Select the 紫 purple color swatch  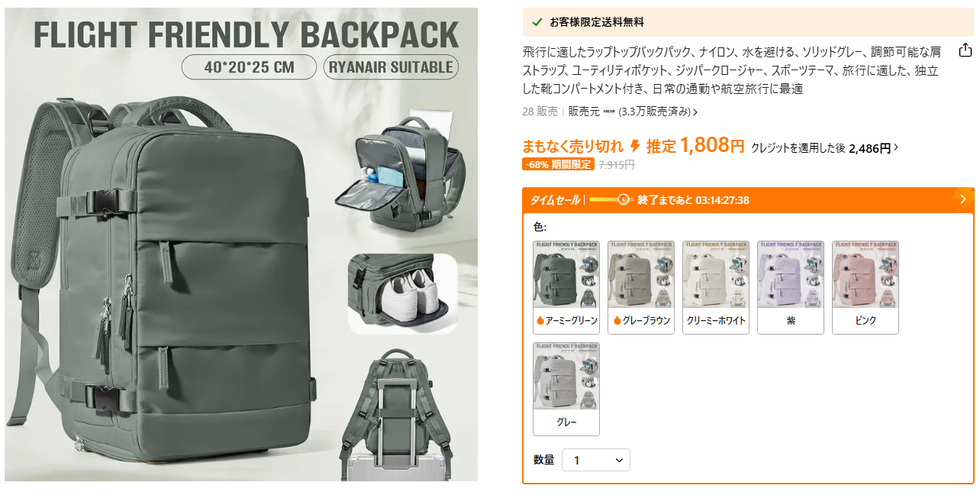pyautogui.click(x=791, y=287)
